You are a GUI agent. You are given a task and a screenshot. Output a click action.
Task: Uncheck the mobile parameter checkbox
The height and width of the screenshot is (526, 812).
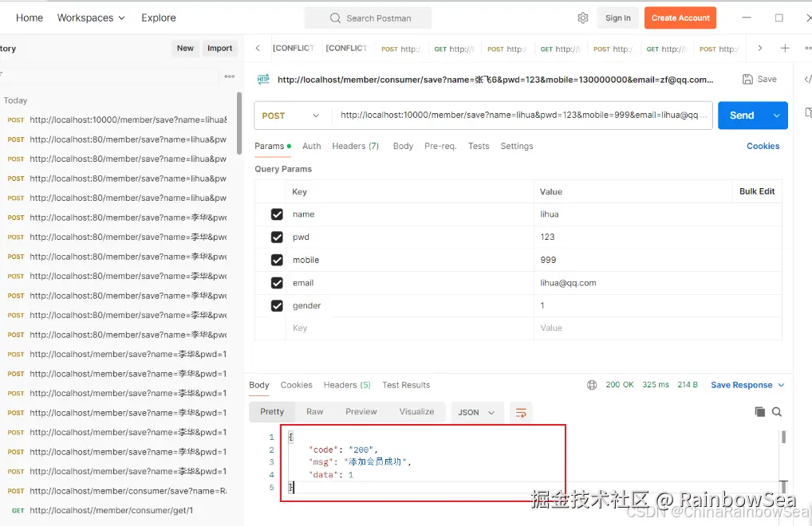coord(277,260)
